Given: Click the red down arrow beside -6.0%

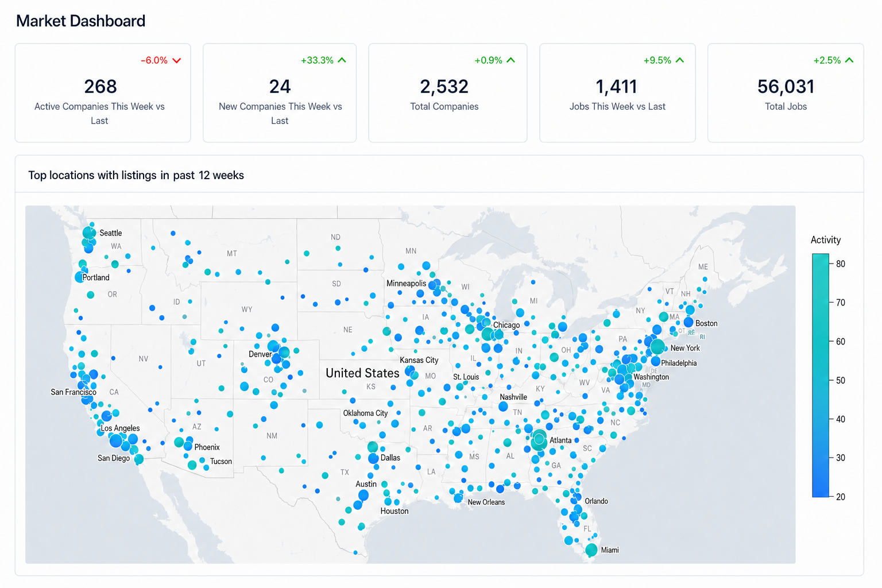Looking at the screenshot, I should (177, 60).
